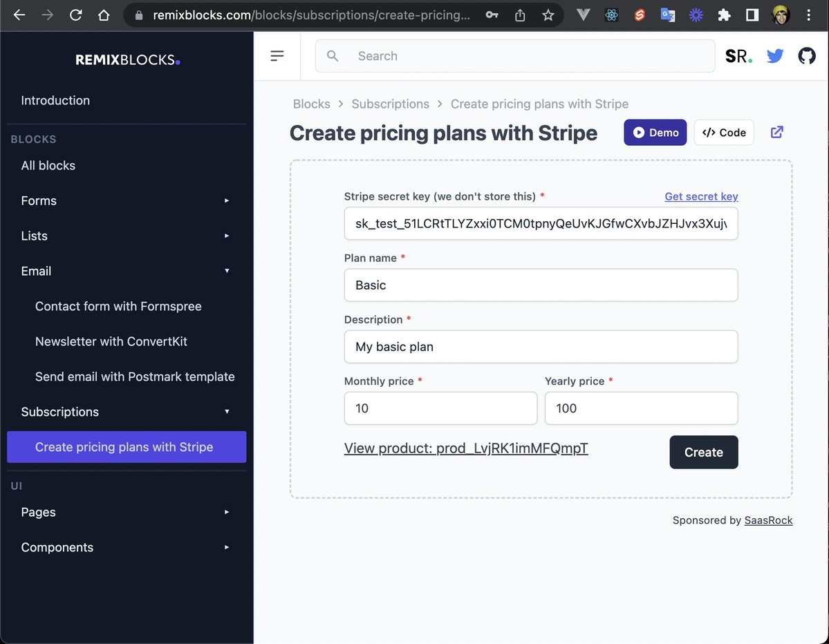Open Send email with Postmark template
829x644 pixels.
(127, 377)
